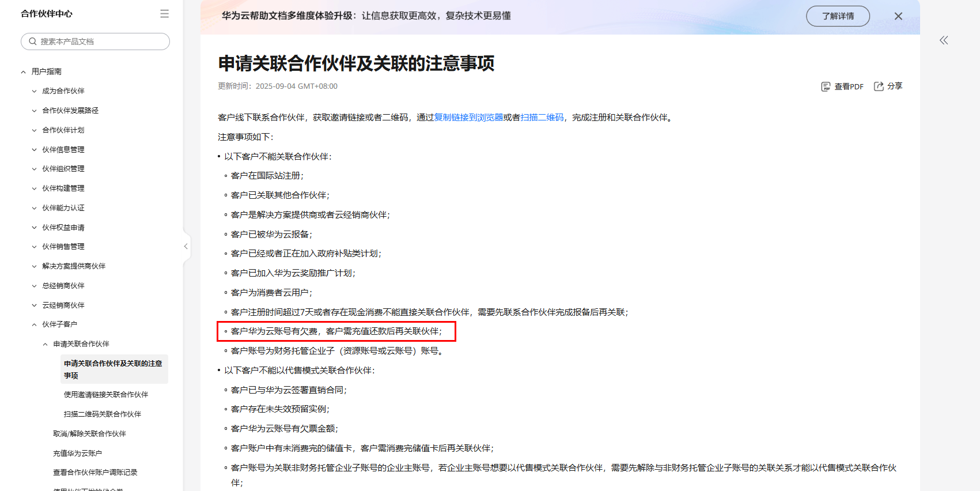Collapse right panel with double-chevron icon
The width and height of the screenshot is (980, 491).
coord(944,40)
